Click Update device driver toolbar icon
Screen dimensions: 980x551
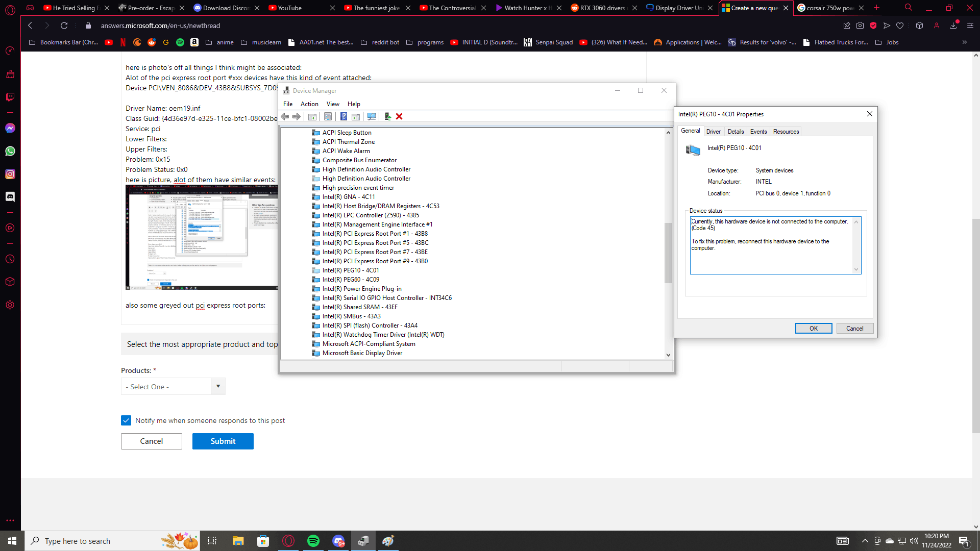point(387,116)
